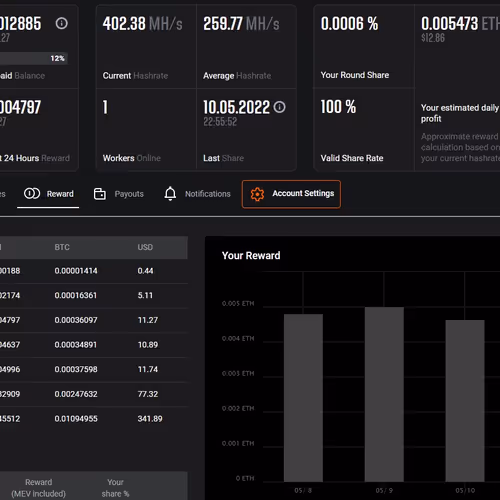Click the 0.005 ETH axis label
The image size is (500, 500).
point(238,303)
